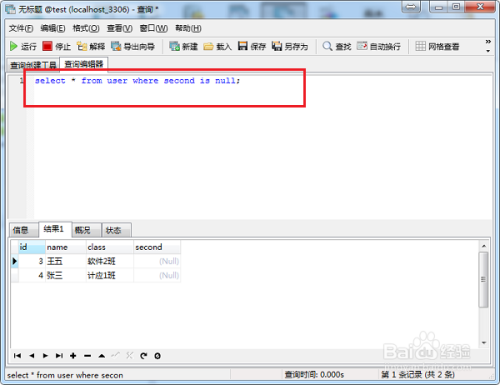Click result grid vertical scrollbar thumb

(483, 279)
